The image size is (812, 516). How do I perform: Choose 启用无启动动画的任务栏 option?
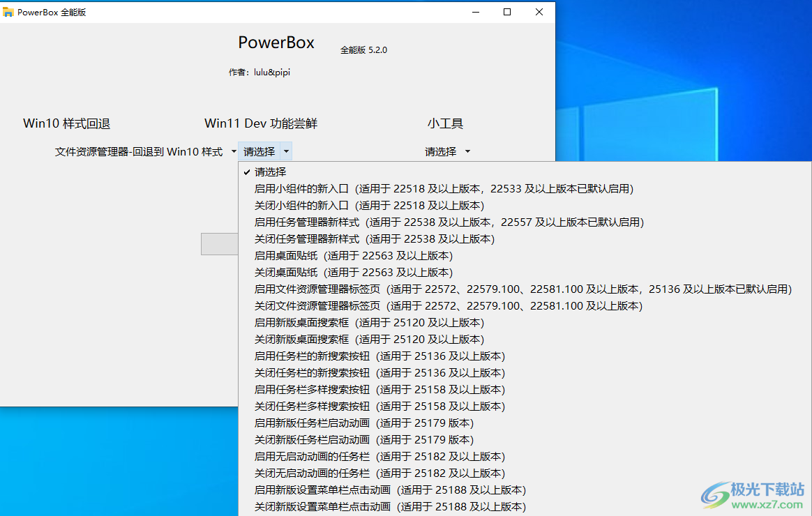(x=525, y=457)
